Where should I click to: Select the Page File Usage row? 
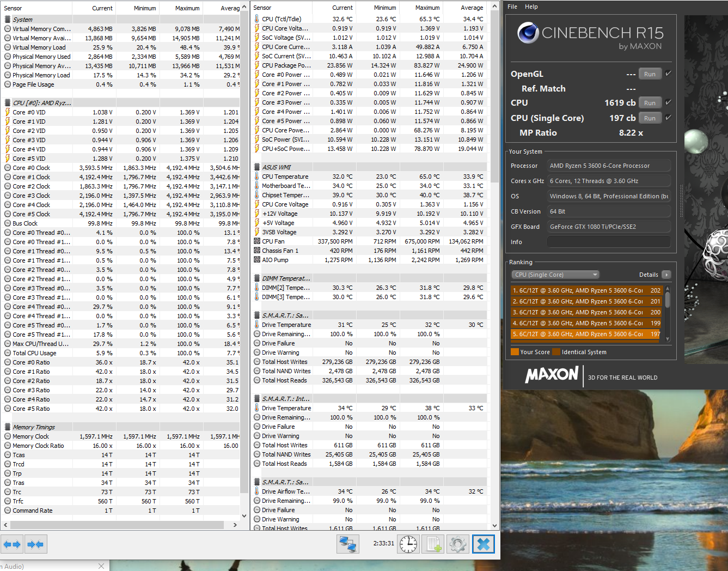(x=121, y=84)
